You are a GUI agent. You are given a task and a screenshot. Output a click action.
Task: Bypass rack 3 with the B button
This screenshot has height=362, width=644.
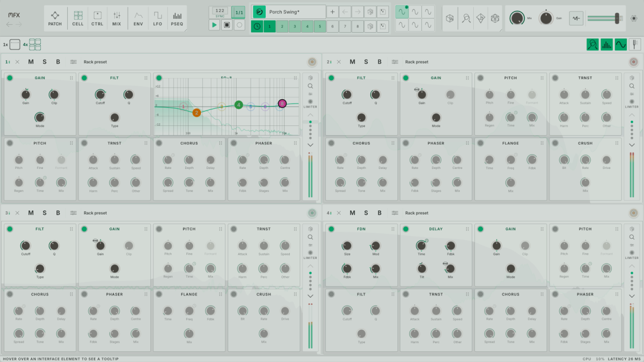tap(58, 213)
